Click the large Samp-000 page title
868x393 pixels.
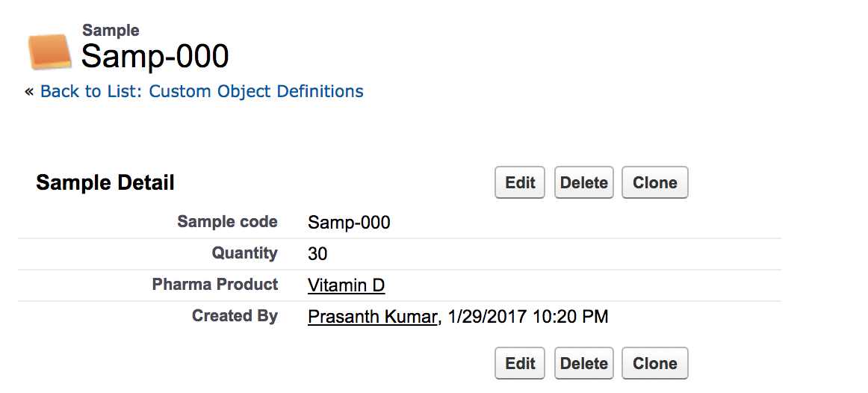click(x=155, y=56)
